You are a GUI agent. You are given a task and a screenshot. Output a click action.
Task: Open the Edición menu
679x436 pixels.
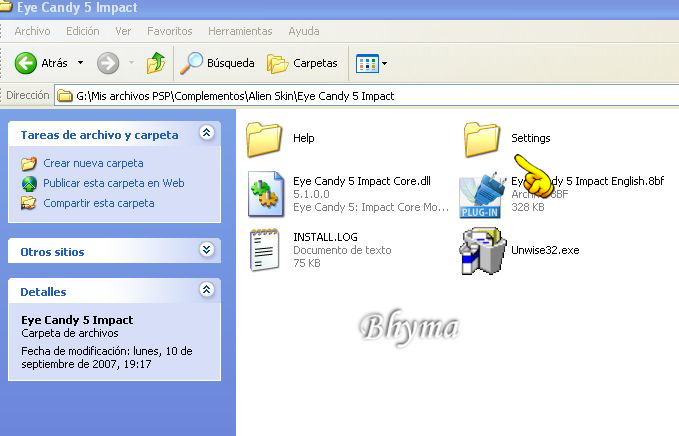[x=83, y=31]
